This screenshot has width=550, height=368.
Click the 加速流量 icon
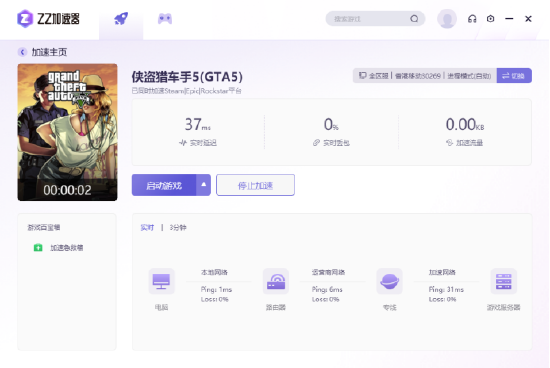click(x=449, y=142)
